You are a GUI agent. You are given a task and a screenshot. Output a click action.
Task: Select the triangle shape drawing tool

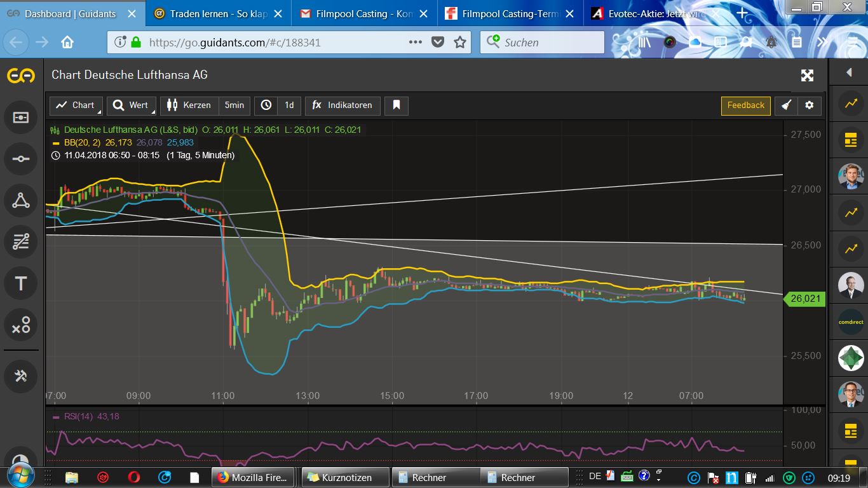tap(21, 201)
